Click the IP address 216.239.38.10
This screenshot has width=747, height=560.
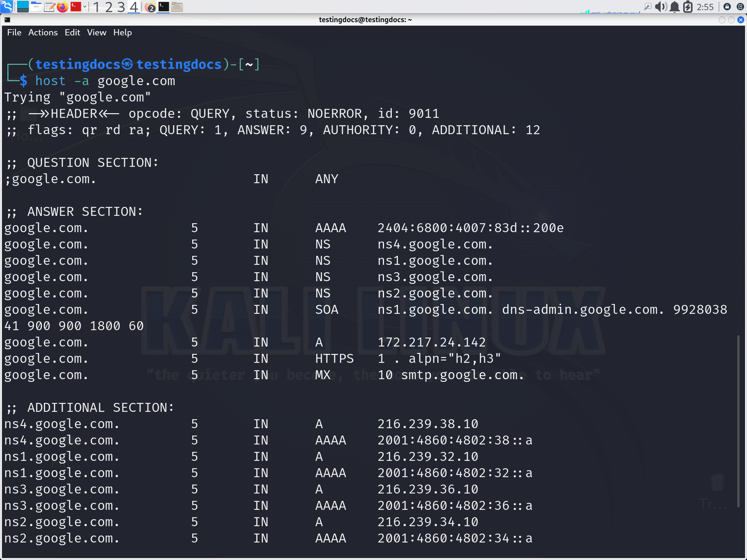[x=428, y=424]
